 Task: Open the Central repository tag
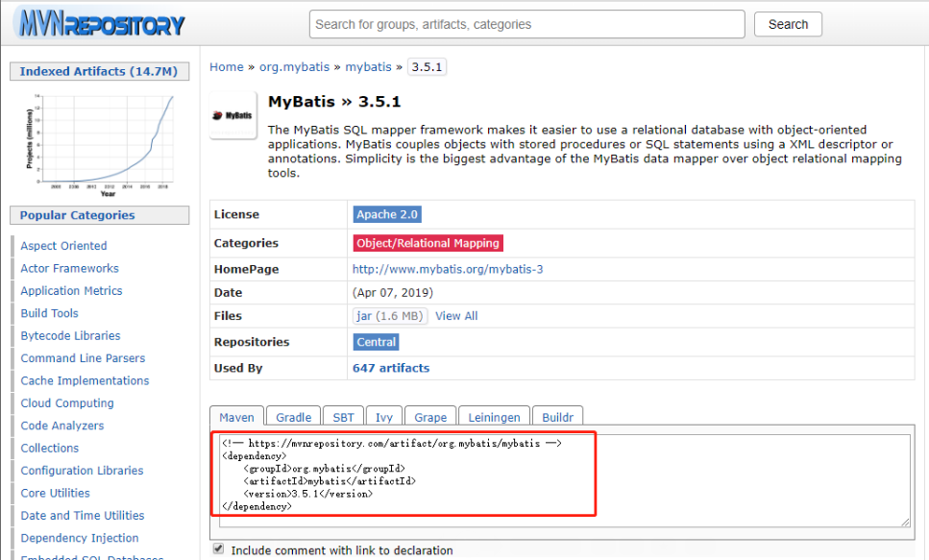pyautogui.click(x=377, y=342)
